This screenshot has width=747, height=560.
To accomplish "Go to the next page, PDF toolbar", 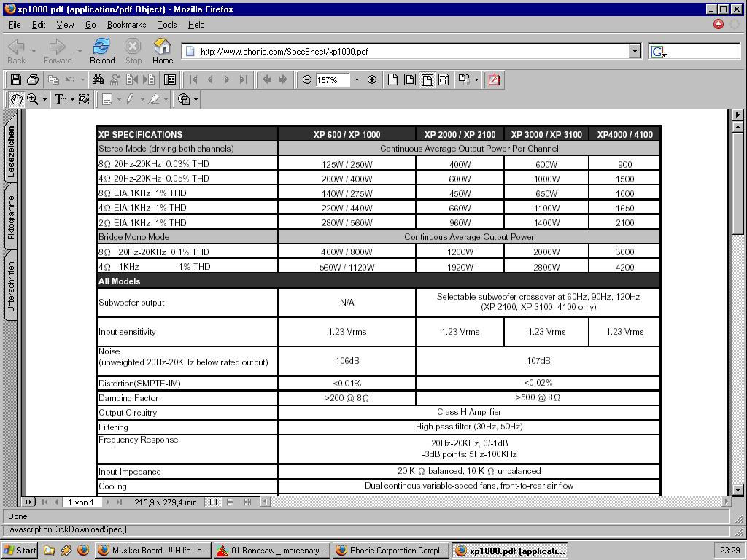I will pyautogui.click(x=227, y=79).
